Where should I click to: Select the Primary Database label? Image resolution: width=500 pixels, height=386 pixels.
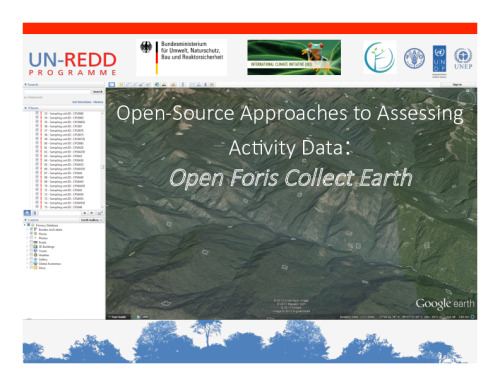pos(47,225)
